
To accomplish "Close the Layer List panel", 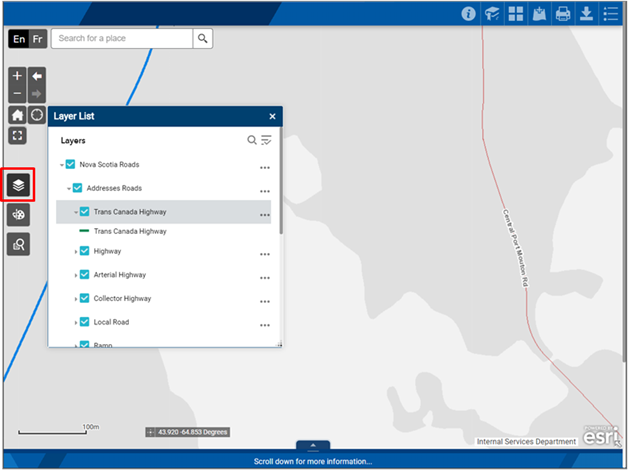I will tap(272, 116).
